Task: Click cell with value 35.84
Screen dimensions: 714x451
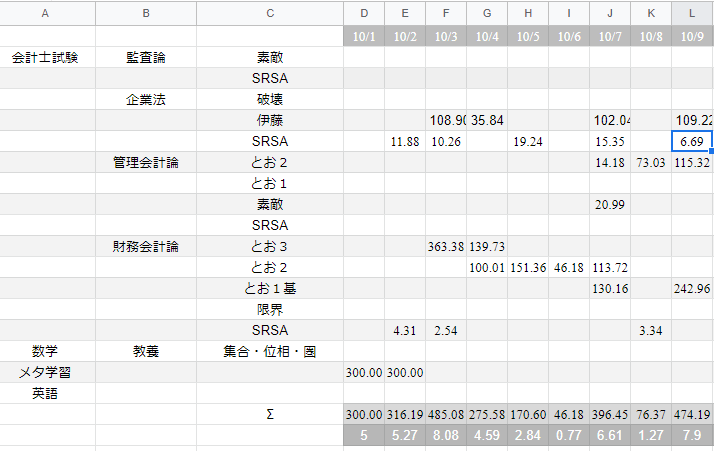Action: [x=487, y=120]
